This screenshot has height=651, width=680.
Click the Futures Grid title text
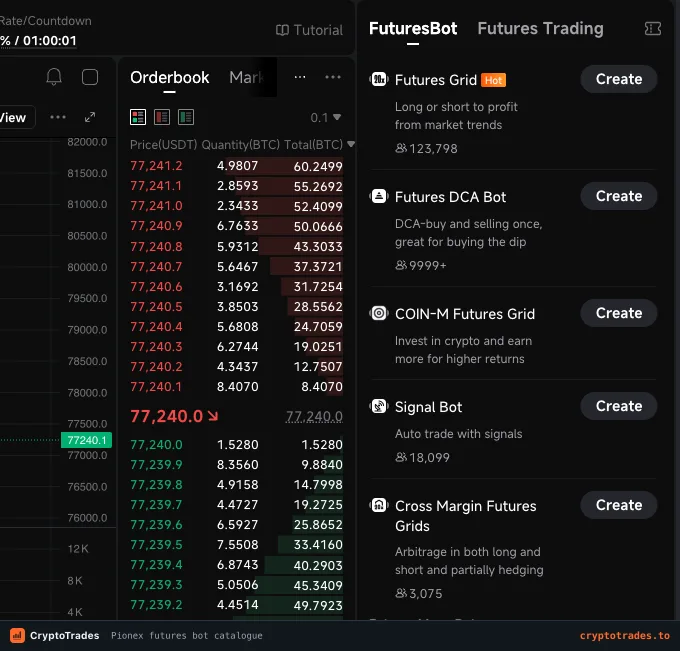(436, 80)
